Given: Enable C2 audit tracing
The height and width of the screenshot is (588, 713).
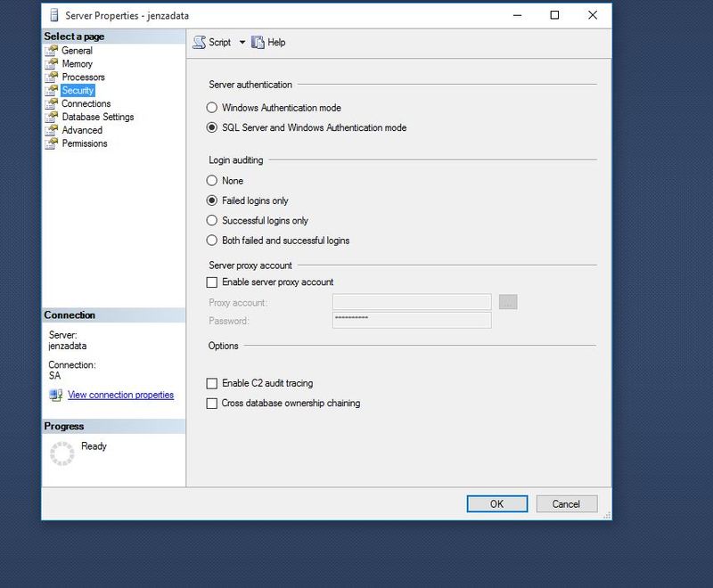Looking at the screenshot, I should (212, 383).
